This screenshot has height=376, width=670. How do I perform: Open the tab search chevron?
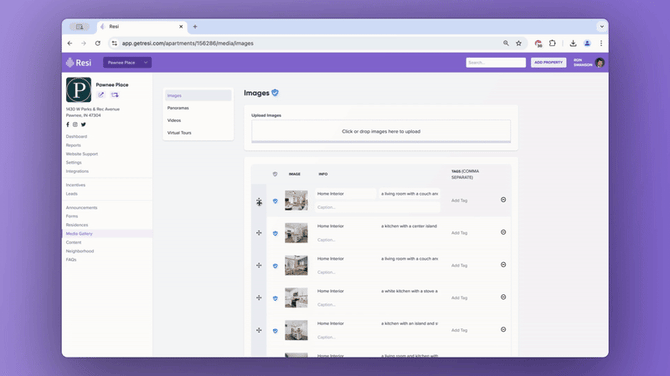(x=602, y=26)
